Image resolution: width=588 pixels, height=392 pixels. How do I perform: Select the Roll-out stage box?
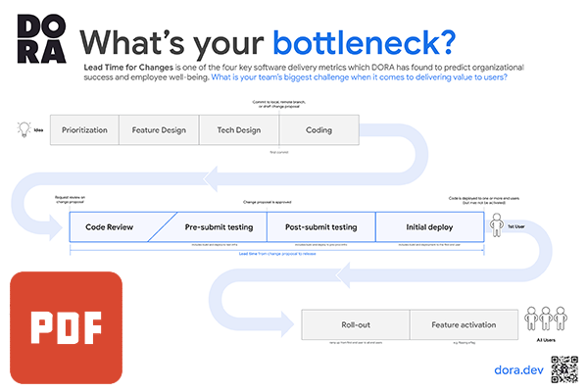tap(354, 324)
